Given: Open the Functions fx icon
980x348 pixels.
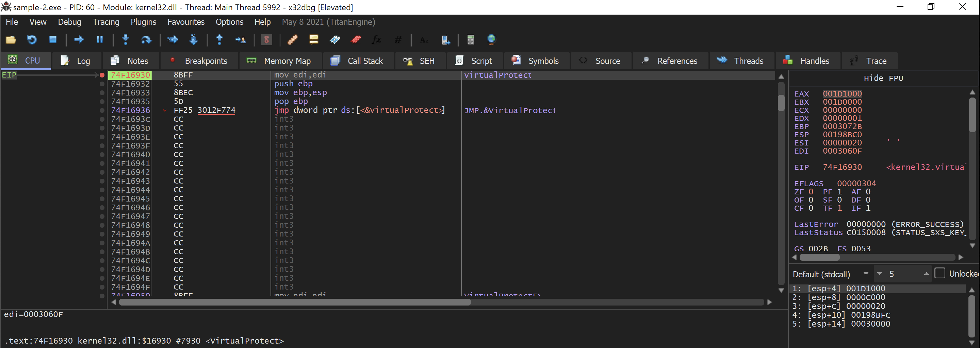Looking at the screenshot, I should [x=377, y=39].
